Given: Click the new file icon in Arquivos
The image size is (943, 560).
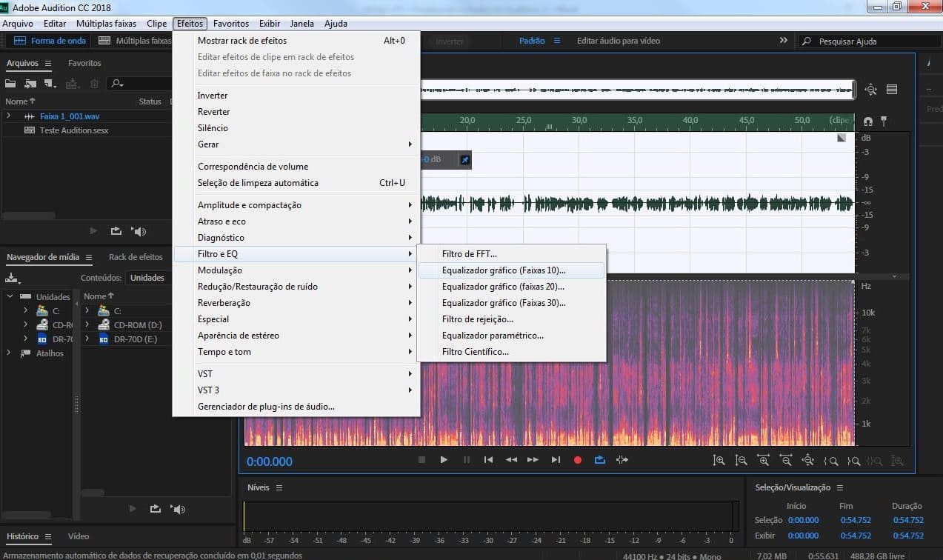Looking at the screenshot, I should [50, 84].
